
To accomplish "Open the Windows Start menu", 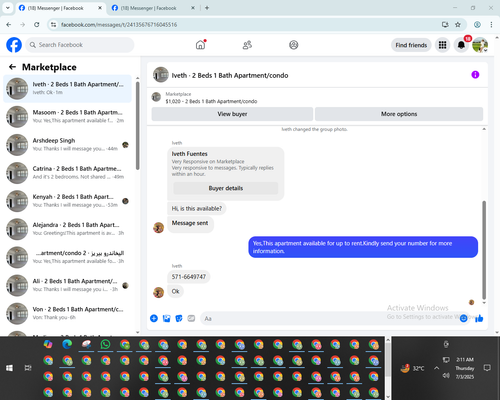I will pos(9,368).
